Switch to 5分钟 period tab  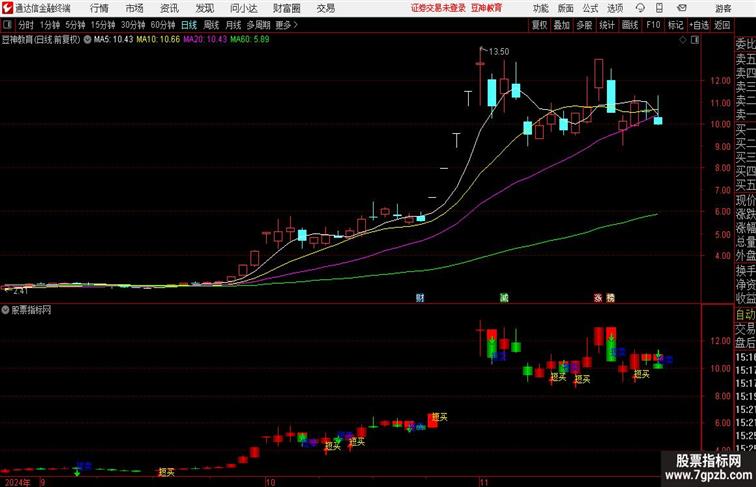(x=75, y=25)
